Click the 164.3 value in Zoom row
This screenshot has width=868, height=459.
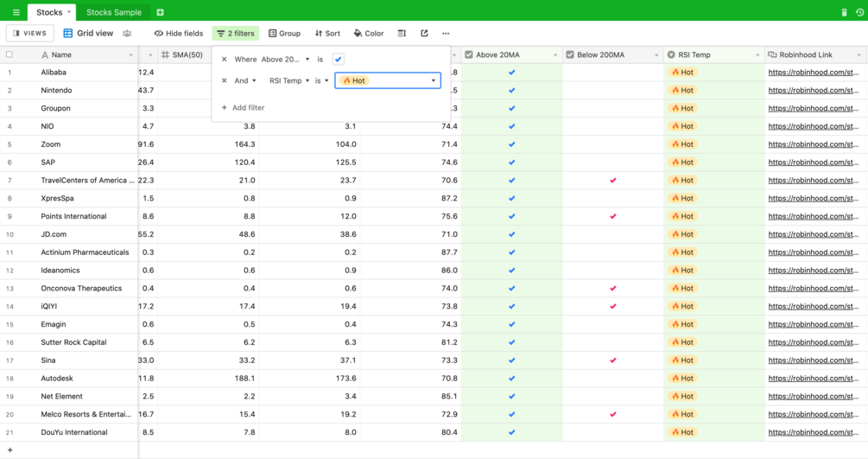[x=244, y=144]
